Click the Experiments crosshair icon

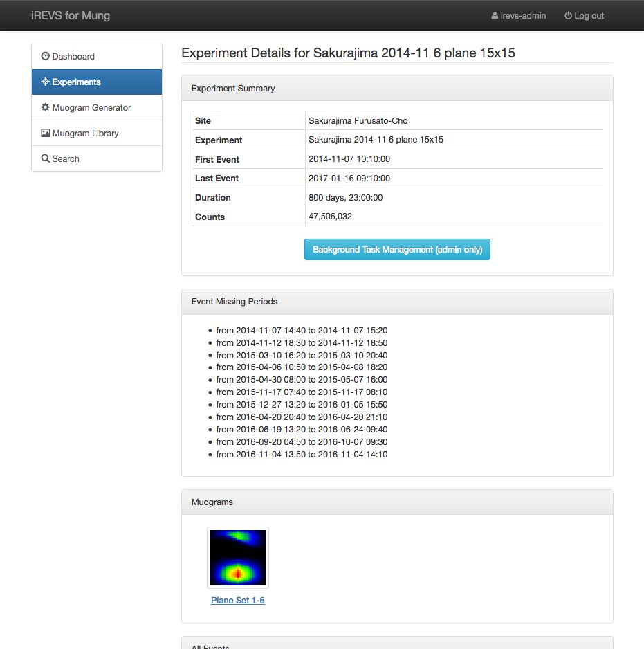point(46,82)
